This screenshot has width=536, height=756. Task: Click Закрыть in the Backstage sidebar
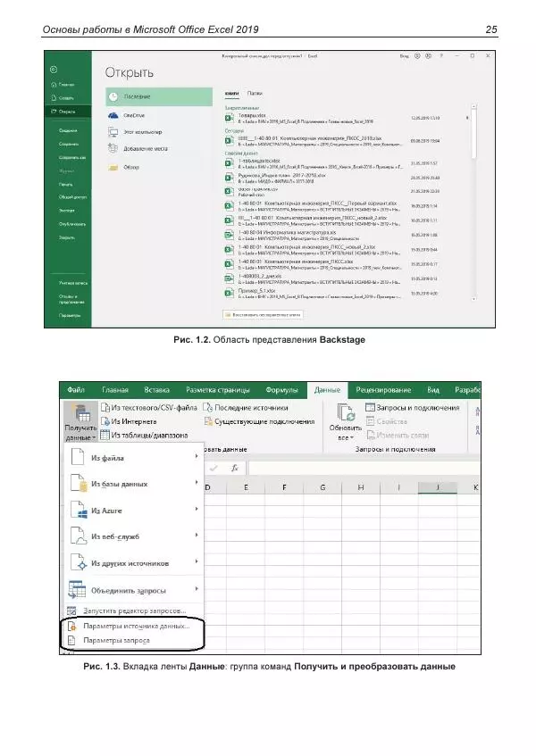point(67,237)
